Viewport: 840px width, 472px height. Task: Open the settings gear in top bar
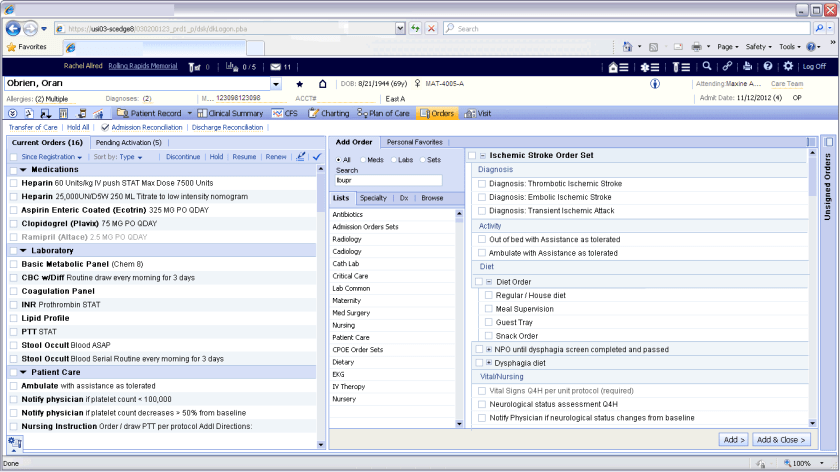pyautogui.click(x=789, y=67)
